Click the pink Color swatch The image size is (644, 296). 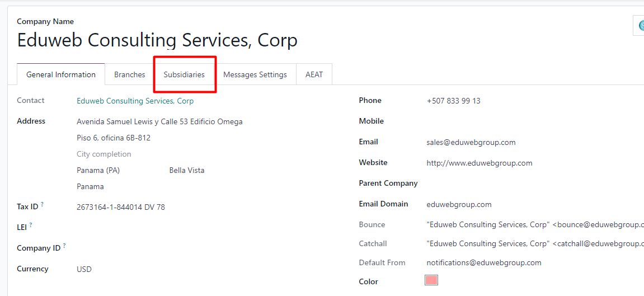[x=431, y=280]
